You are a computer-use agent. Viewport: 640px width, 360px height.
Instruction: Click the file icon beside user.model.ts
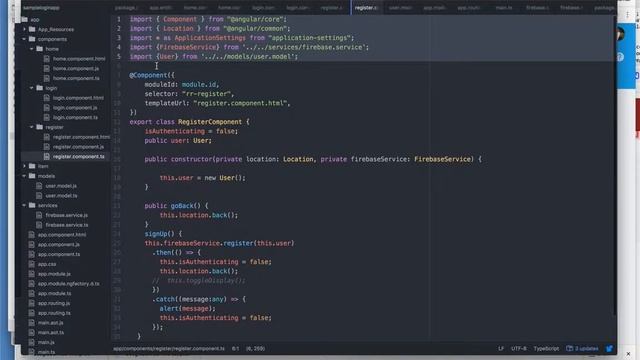[x=39, y=196]
